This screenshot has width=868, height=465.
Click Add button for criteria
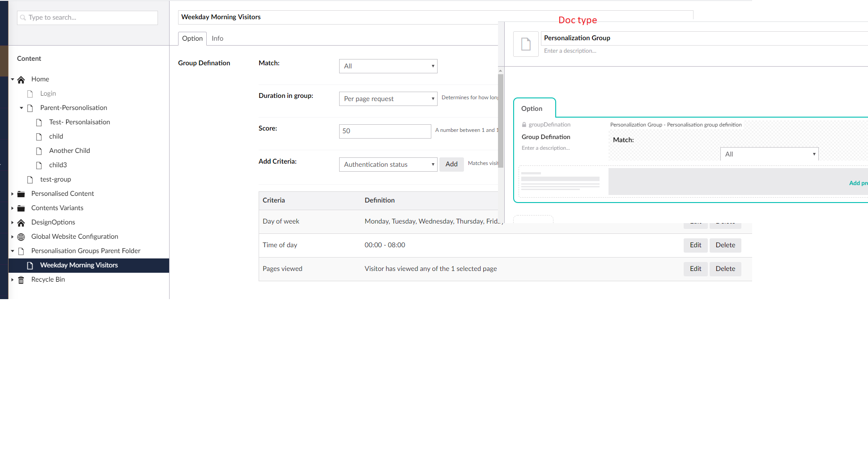[451, 164]
